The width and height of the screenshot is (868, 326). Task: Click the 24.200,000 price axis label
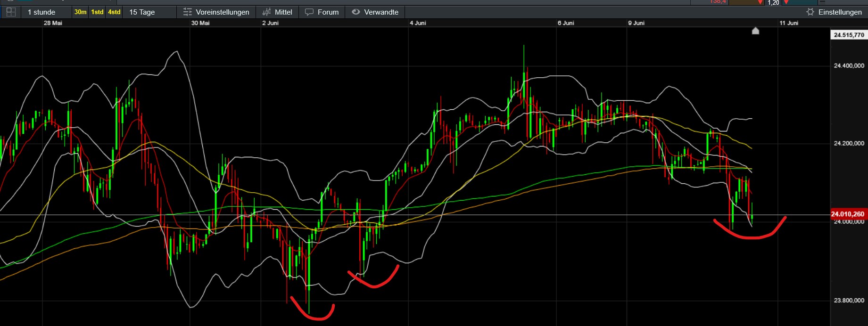[x=849, y=143]
